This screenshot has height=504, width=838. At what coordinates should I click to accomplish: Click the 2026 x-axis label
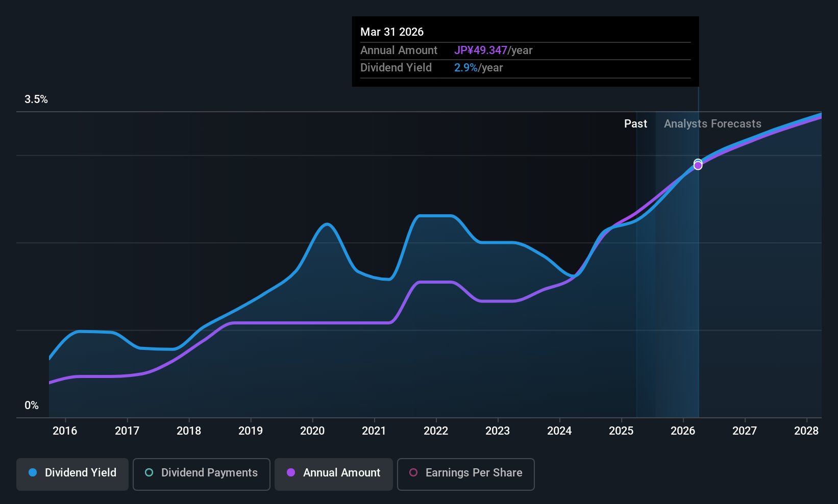coord(683,431)
